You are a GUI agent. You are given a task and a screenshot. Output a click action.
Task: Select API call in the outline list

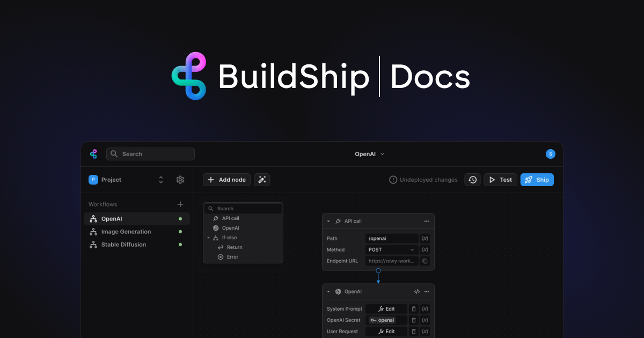(243, 218)
